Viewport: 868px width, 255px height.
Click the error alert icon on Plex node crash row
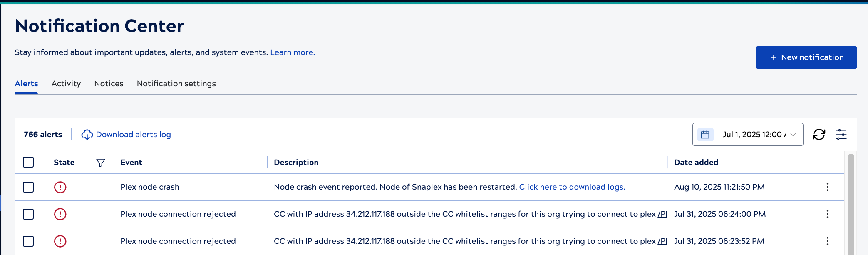[60, 187]
